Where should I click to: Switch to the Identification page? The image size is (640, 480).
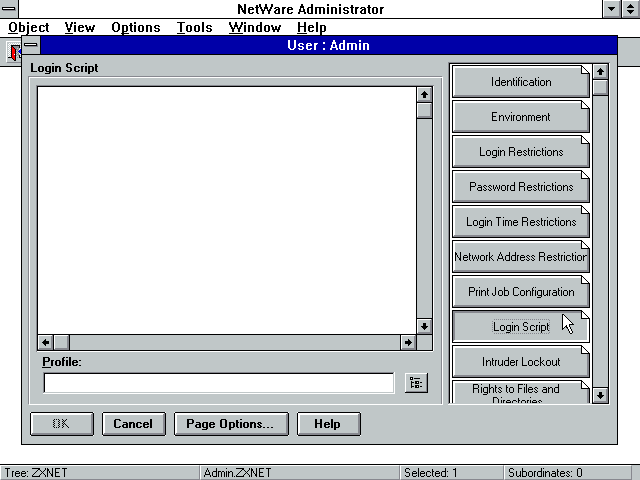521,82
